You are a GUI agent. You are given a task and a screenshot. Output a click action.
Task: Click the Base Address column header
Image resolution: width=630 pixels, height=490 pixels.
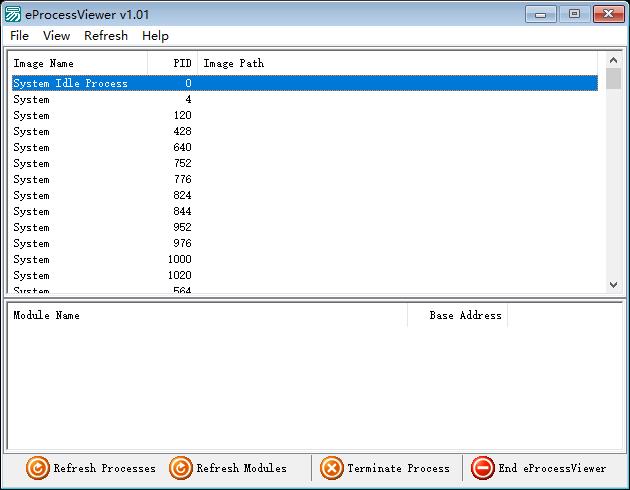point(457,315)
